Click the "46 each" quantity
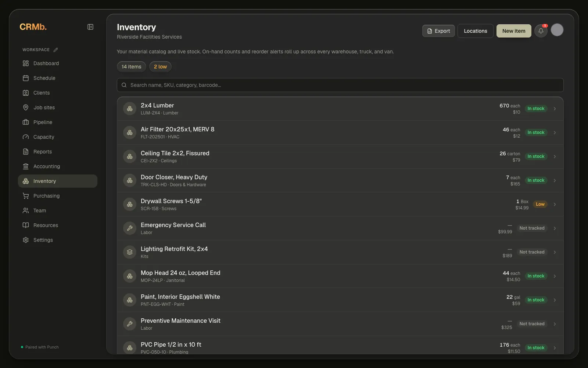Image resolution: width=588 pixels, height=368 pixels. 511,130
